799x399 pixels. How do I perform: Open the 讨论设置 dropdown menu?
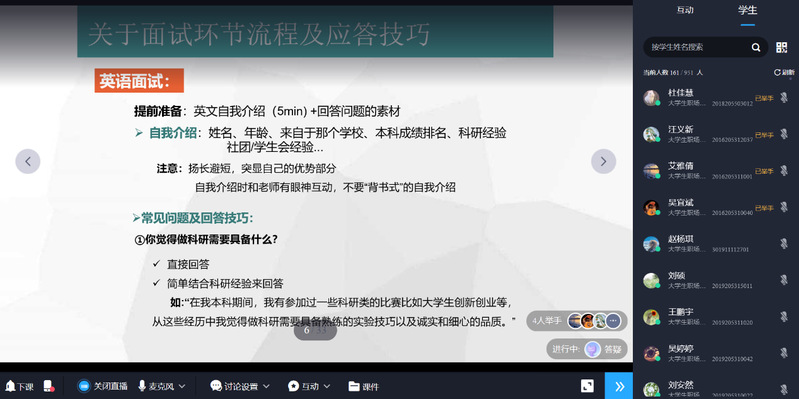(x=240, y=386)
